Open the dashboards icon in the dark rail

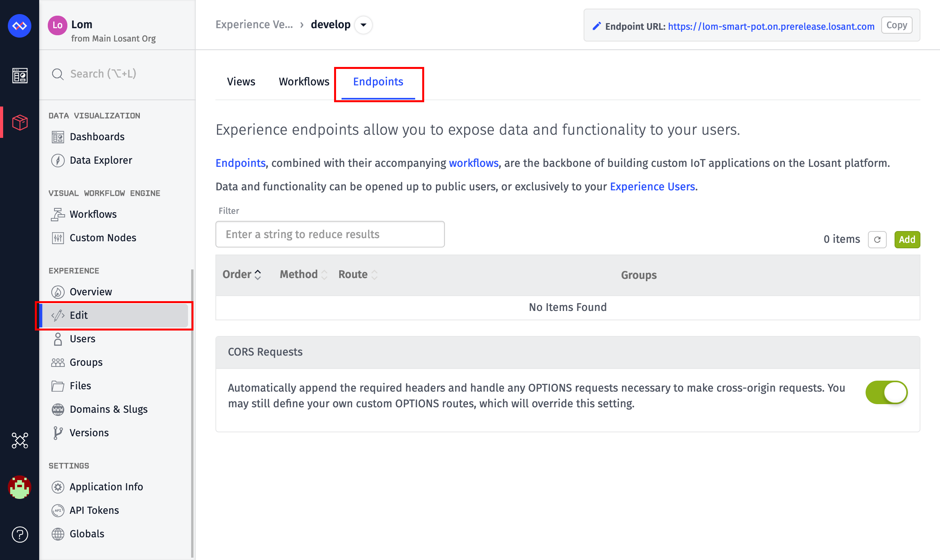[x=20, y=76]
